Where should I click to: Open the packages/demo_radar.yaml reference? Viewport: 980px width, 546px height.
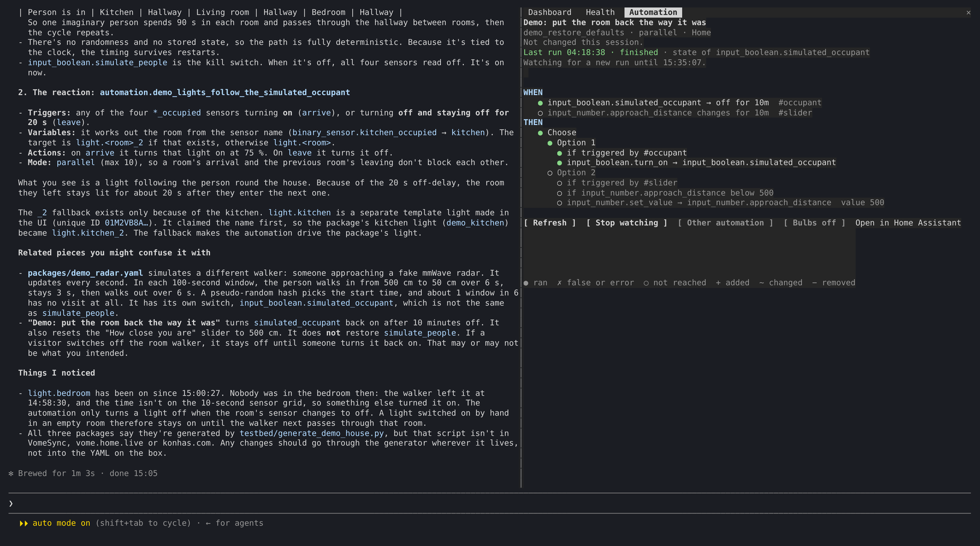(85, 273)
